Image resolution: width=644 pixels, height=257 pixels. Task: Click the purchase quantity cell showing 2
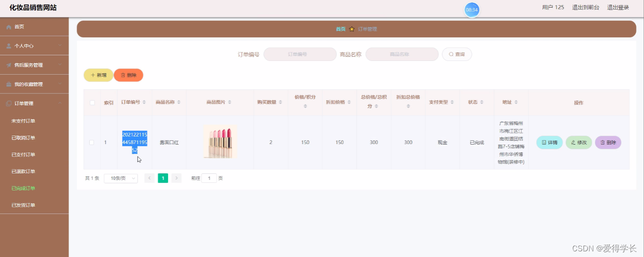coord(271,142)
